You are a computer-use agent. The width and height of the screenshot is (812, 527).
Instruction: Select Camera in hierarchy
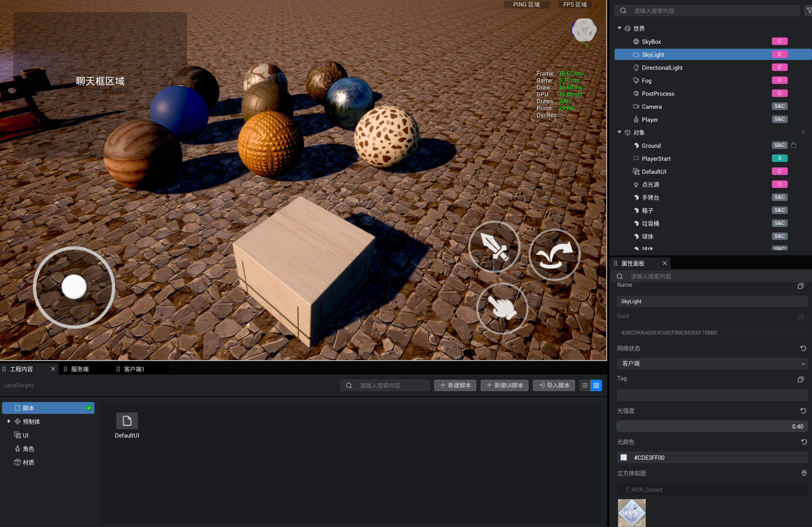click(x=652, y=107)
